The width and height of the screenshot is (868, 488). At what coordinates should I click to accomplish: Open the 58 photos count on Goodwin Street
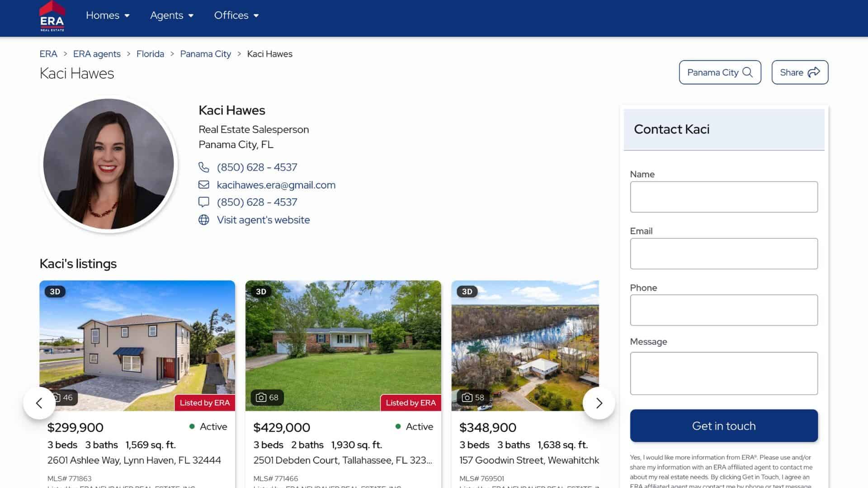pyautogui.click(x=473, y=398)
